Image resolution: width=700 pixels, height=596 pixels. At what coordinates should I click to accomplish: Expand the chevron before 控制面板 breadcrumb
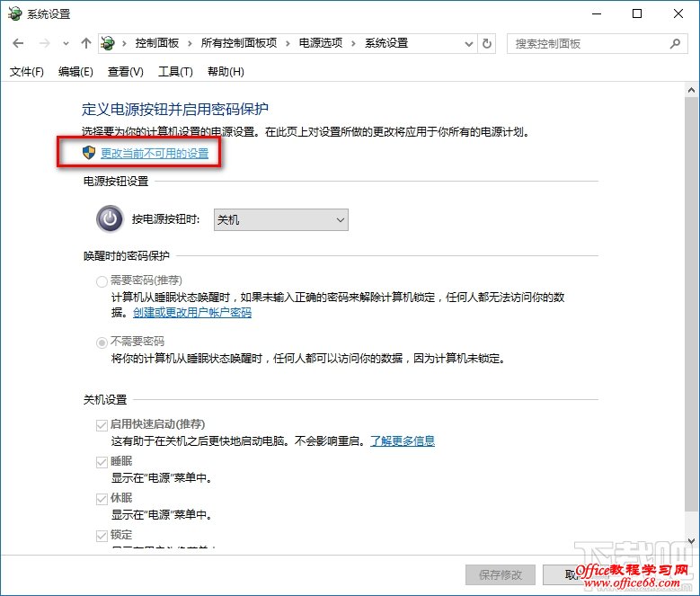(x=124, y=43)
